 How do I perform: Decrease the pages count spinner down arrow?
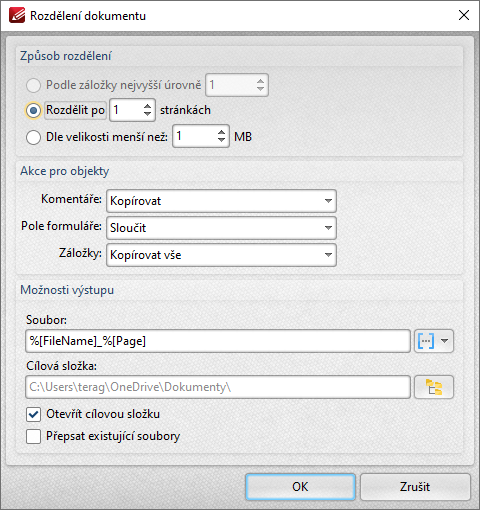coord(147,114)
